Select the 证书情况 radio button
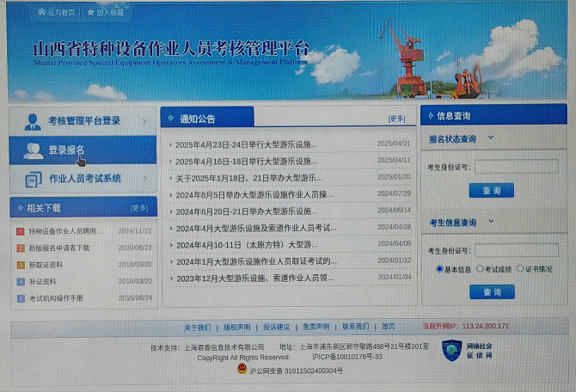Screen dimensions: 576x392 tap(520, 269)
